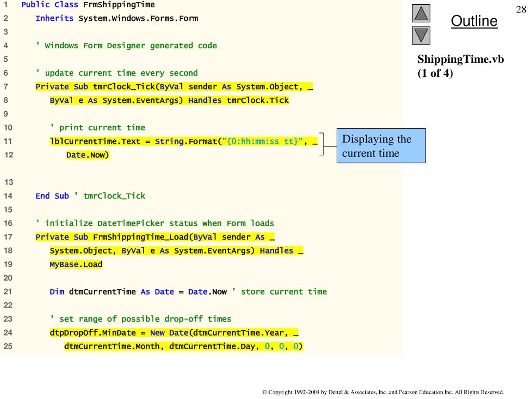Image resolution: width=532 pixels, height=399 pixels.
Task: Click the "Displaying the current time" callout
Action: click(381, 145)
